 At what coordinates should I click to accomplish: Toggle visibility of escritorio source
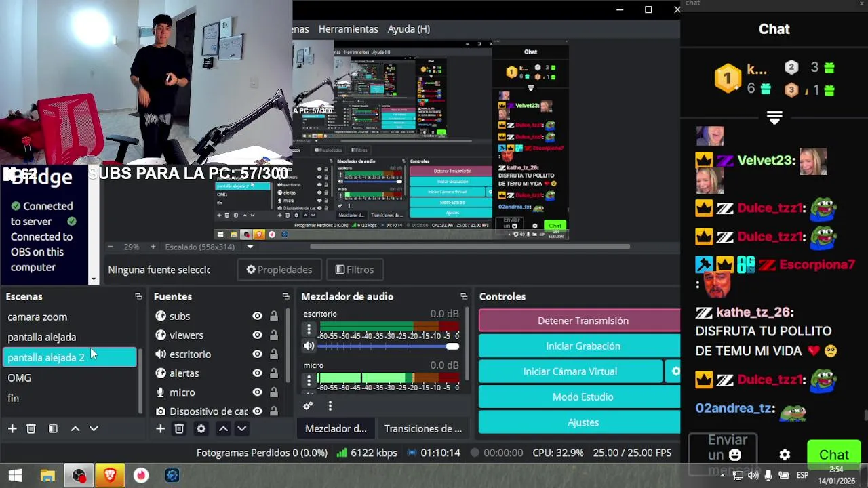click(257, 354)
